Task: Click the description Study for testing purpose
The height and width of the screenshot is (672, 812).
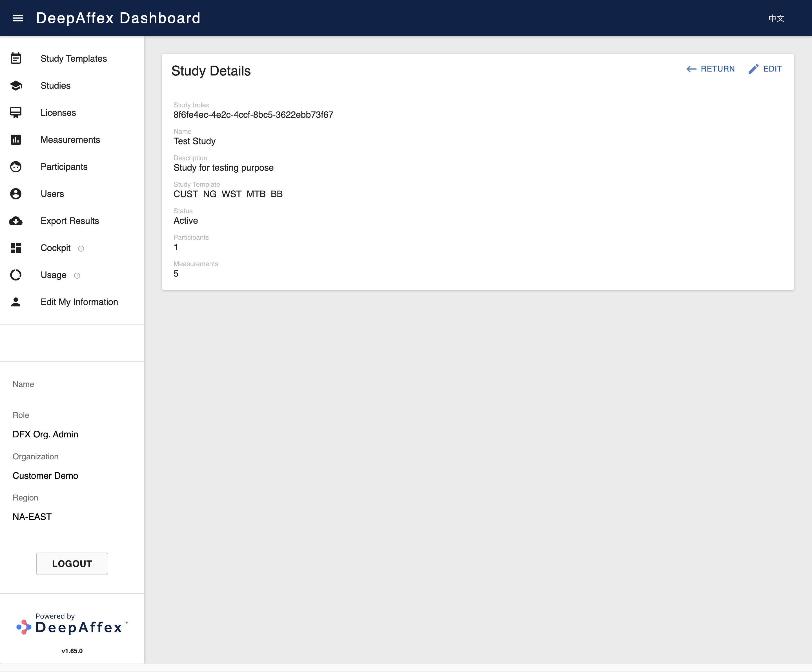Action: [223, 168]
